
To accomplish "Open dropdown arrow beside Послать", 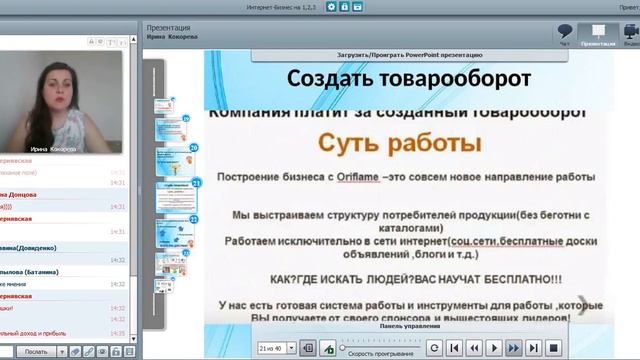I will tap(62, 351).
